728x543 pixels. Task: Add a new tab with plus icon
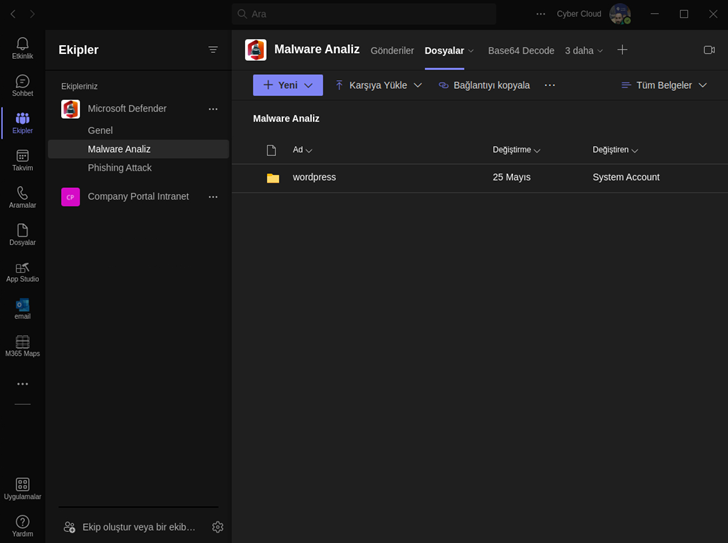pyautogui.click(x=622, y=50)
